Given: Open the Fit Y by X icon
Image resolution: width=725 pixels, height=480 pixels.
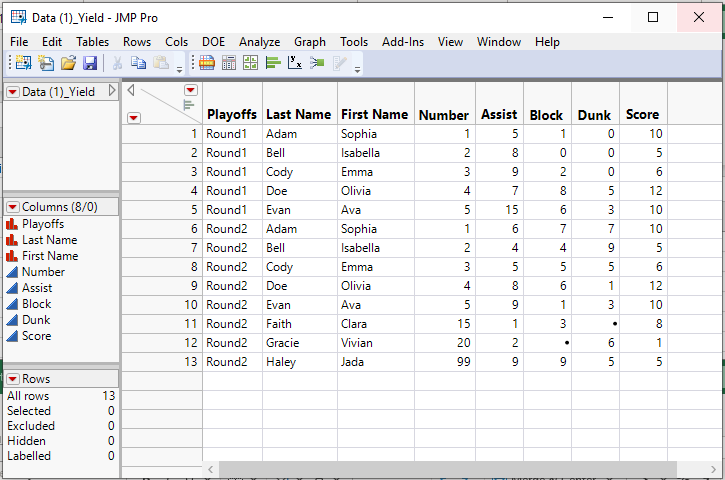Looking at the screenshot, I should click(x=295, y=63).
